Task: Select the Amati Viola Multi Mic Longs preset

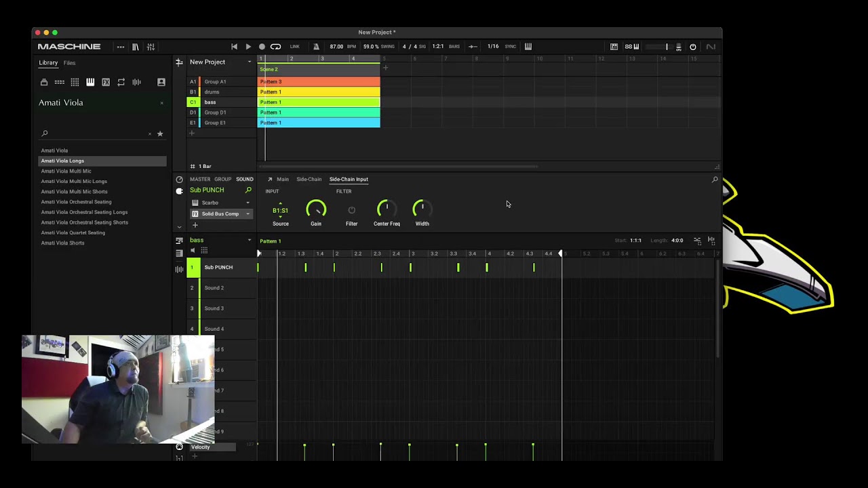Action: [102, 181]
